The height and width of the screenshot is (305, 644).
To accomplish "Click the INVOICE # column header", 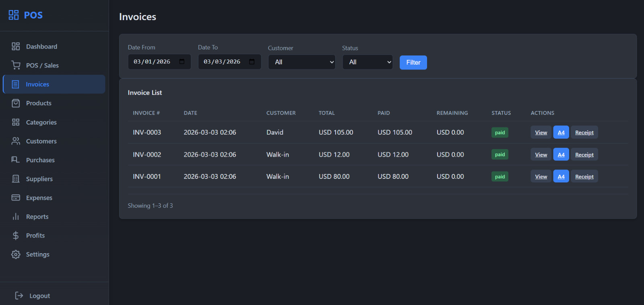I will point(146,113).
